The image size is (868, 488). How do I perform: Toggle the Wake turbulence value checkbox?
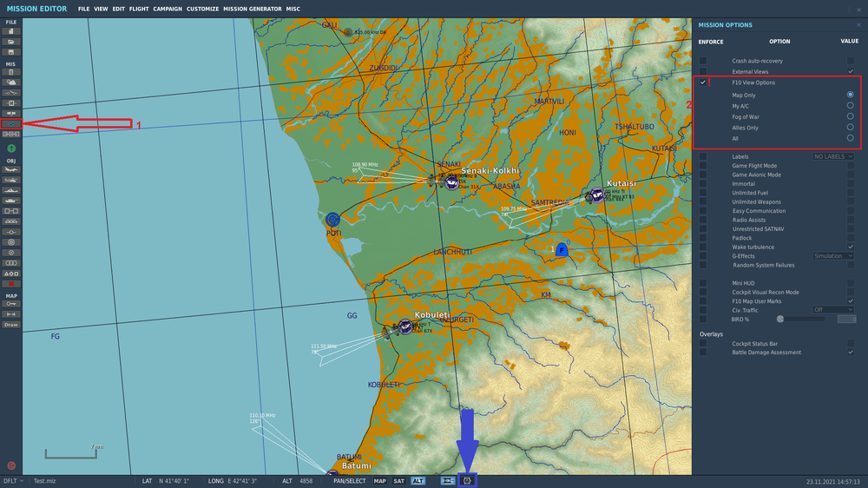[851, 247]
